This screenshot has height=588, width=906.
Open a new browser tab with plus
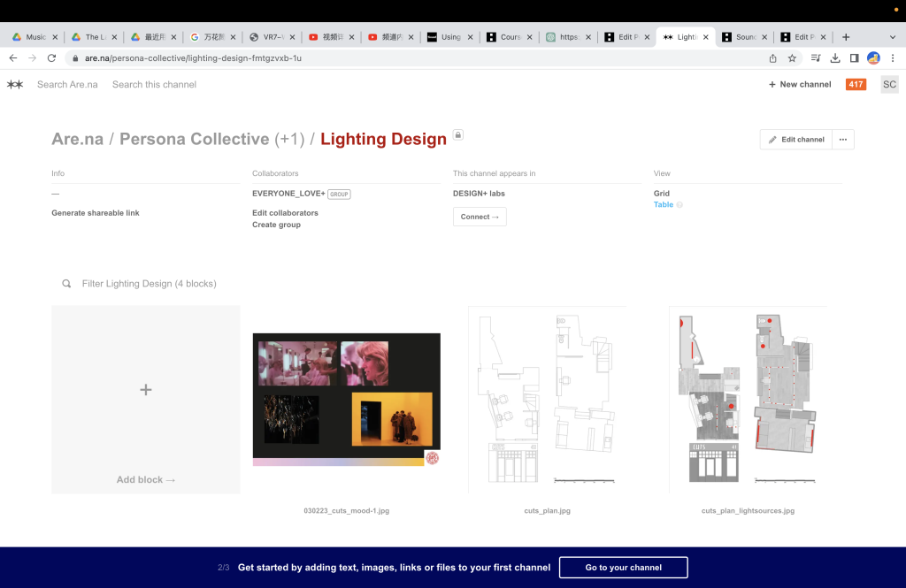846,37
